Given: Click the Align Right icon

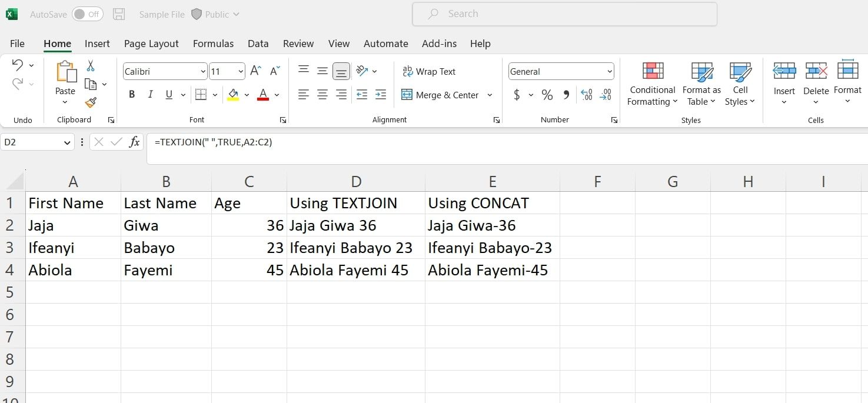Looking at the screenshot, I should pyautogui.click(x=341, y=94).
